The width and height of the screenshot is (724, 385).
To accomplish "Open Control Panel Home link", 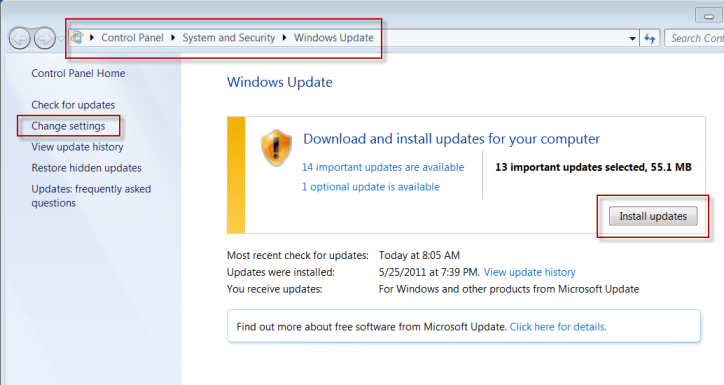I will click(x=78, y=73).
